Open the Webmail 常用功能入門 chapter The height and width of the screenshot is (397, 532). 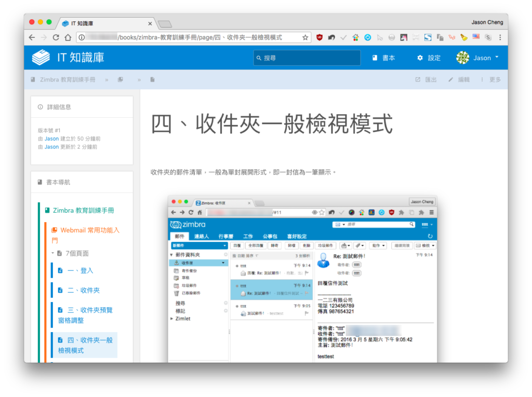pos(86,235)
